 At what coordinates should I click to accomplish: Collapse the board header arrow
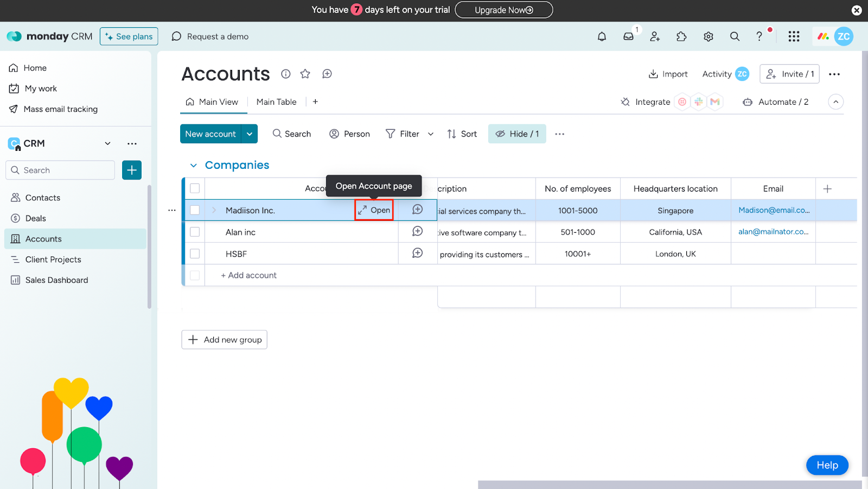(x=836, y=101)
